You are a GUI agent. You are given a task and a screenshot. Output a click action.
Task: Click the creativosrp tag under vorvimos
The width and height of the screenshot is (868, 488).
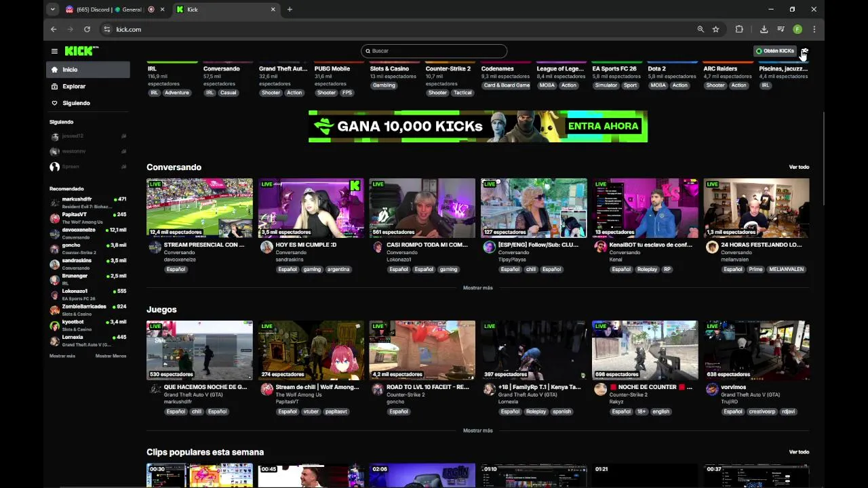point(762,411)
